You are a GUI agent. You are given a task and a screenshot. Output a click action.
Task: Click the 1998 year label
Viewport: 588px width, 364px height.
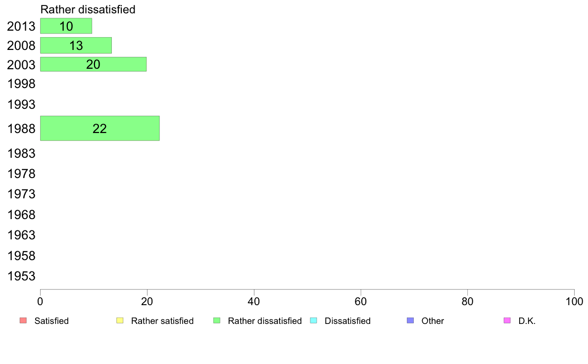[21, 84]
